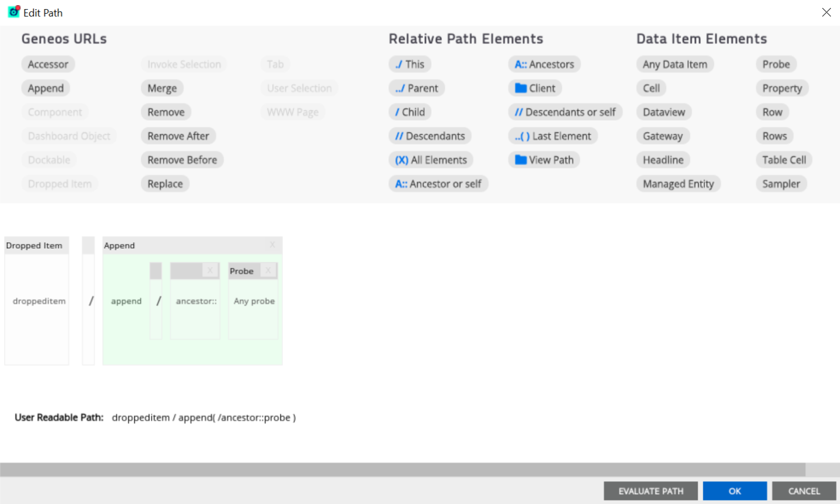Select the Probe chip in Data Item Elements
840x504 pixels.
pyautogui.click(x=776, y=65)
